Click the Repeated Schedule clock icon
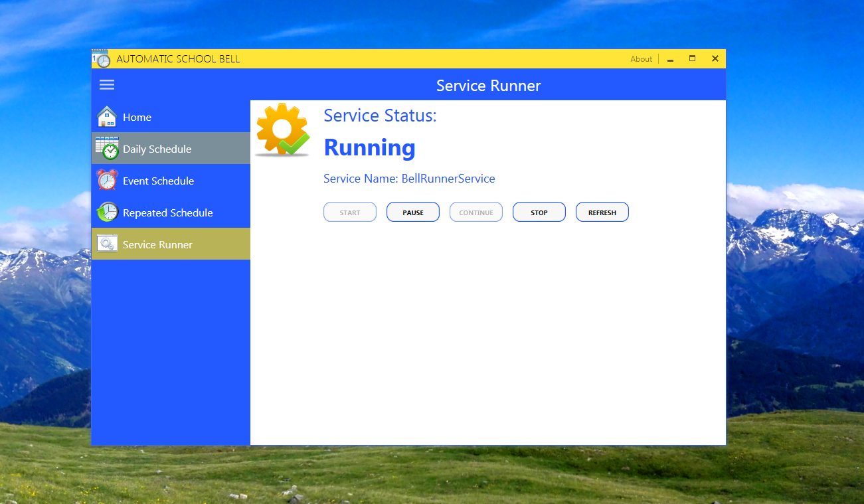864x504 pixels. (107, 212)
